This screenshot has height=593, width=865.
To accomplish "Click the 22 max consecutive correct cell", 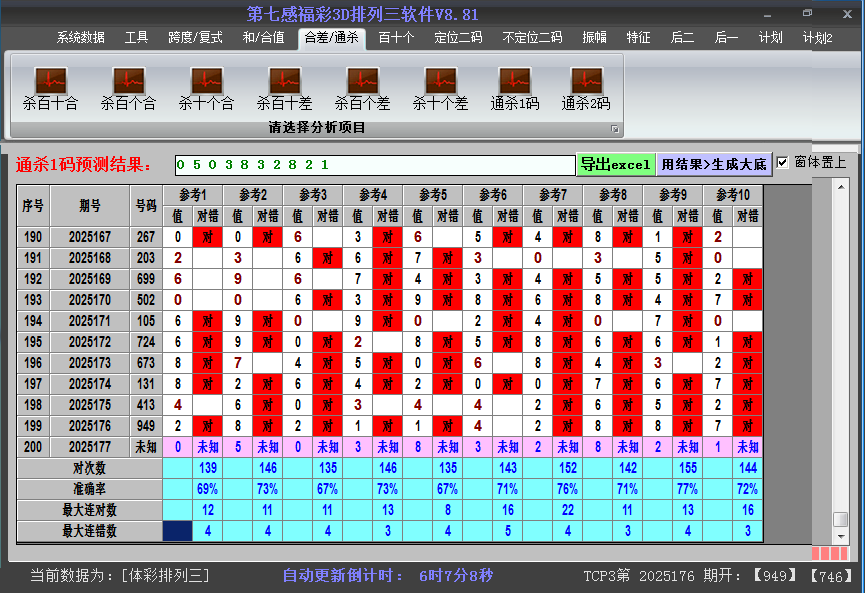I will click(568, 510).
